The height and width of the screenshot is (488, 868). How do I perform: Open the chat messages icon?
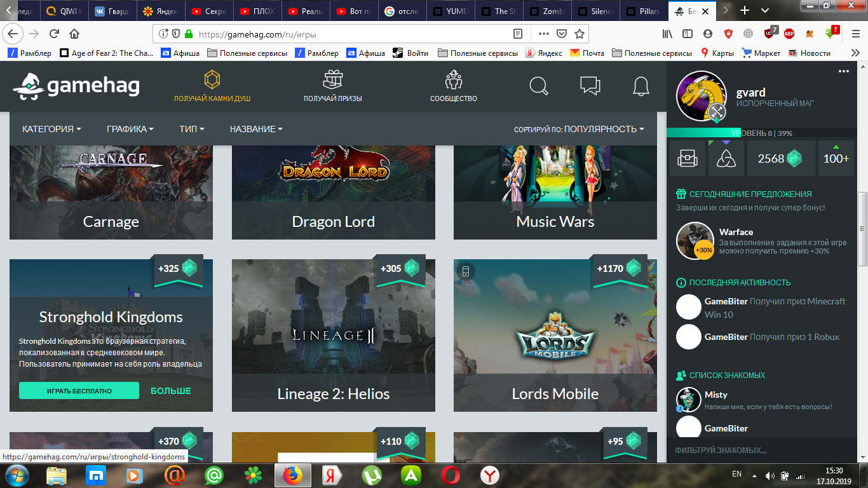[590, 86]
